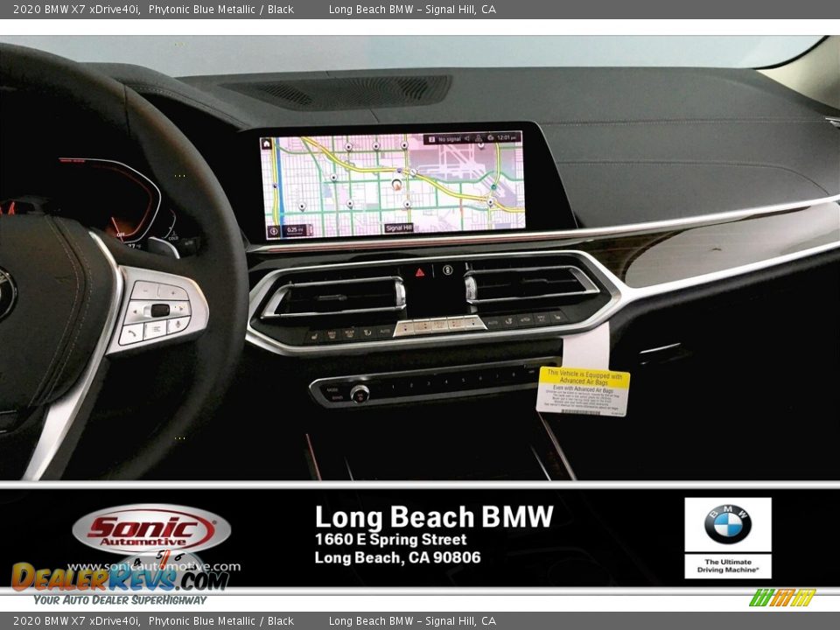Screen dimensions: 840x630
Task: Open the driver profile icon on the screen
Action: (479, 139)
